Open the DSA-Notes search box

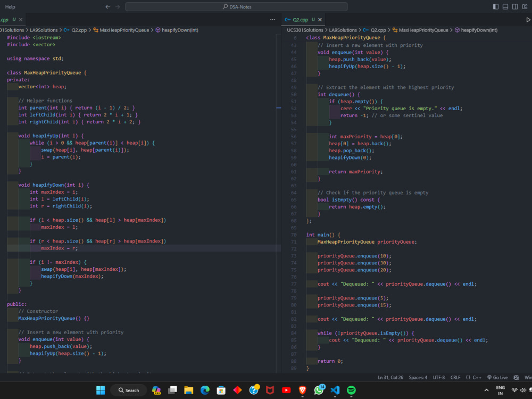coord(236,7)
